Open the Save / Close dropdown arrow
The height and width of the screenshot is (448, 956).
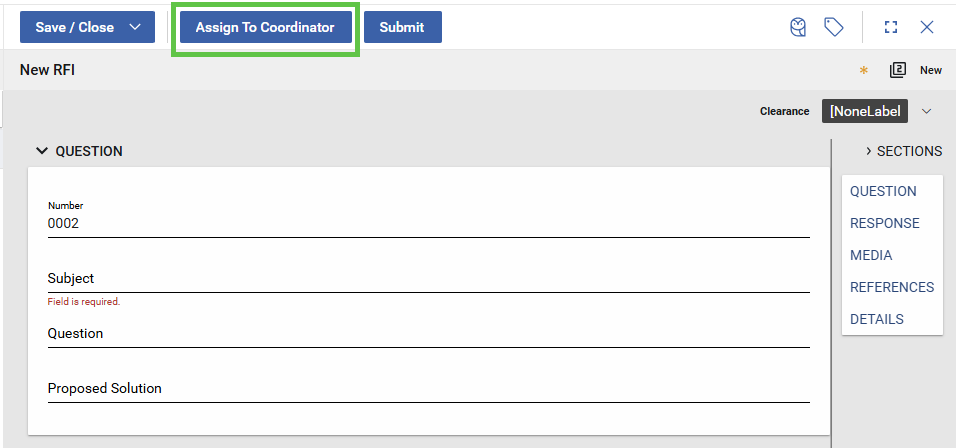click(136, 28)
